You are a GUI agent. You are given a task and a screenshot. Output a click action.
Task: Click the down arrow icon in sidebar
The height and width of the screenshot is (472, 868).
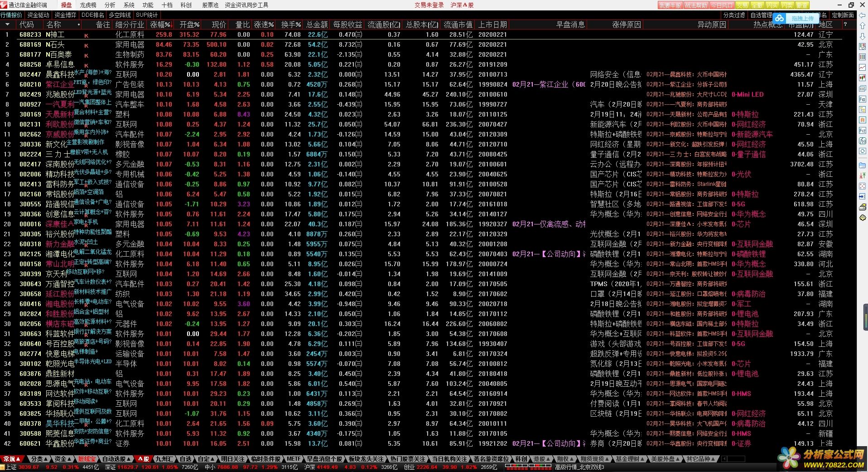point(863,35)
